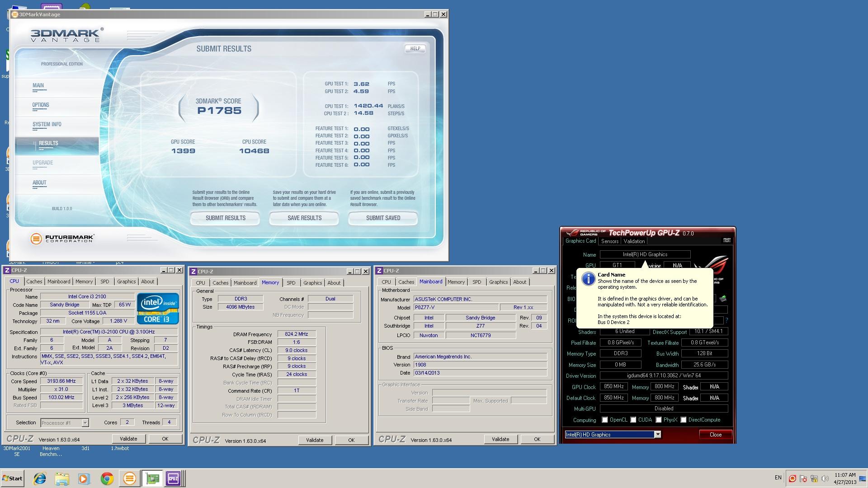Image resolution: width=868 pixels, height=488 pixels.
Task: Toggle the PhysX checkbox in GPU-Z
Action: pos(659,420)
